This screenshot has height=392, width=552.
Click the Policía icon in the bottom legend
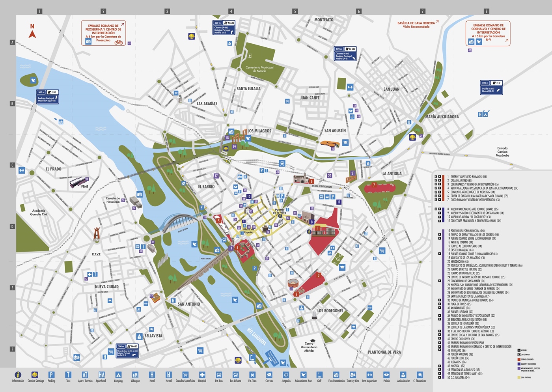pyautogui.click(x=386, y=375)
